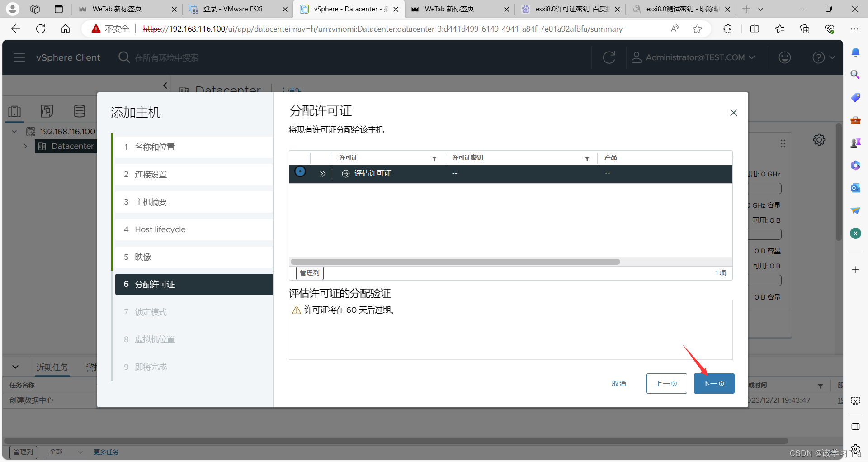This screenshot has height=462, width=868.
Task: Open browser settings and more menu
Action: coord(854,29)
